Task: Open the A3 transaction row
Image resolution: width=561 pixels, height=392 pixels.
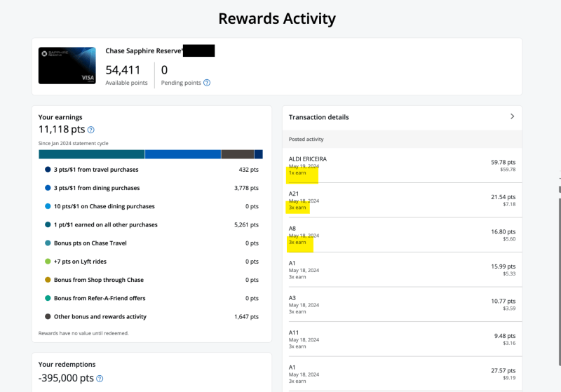Action: coord(402,304)
